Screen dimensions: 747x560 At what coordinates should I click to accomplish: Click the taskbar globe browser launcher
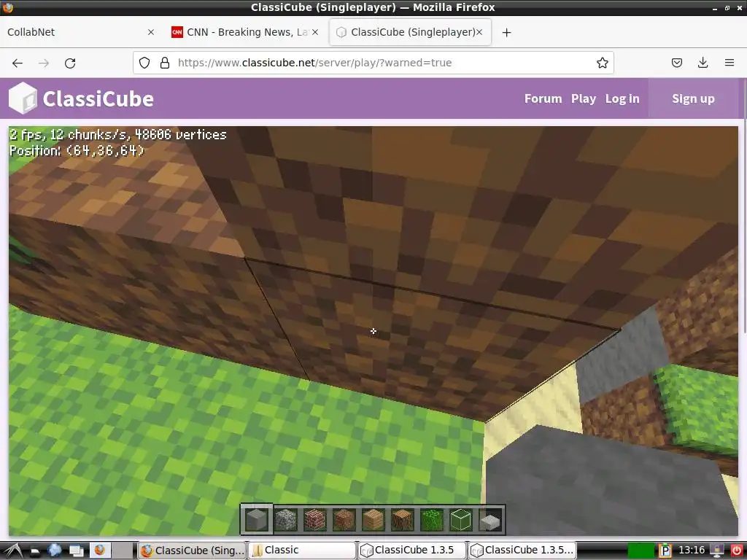click(x=55, y=551)
